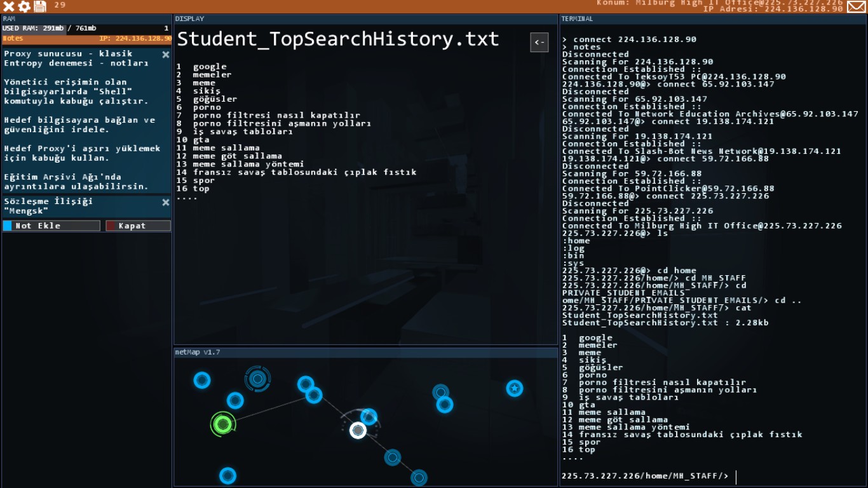868x488 pixels.
Task: Select the star-marked node on netMap
Action: [515, 388]
